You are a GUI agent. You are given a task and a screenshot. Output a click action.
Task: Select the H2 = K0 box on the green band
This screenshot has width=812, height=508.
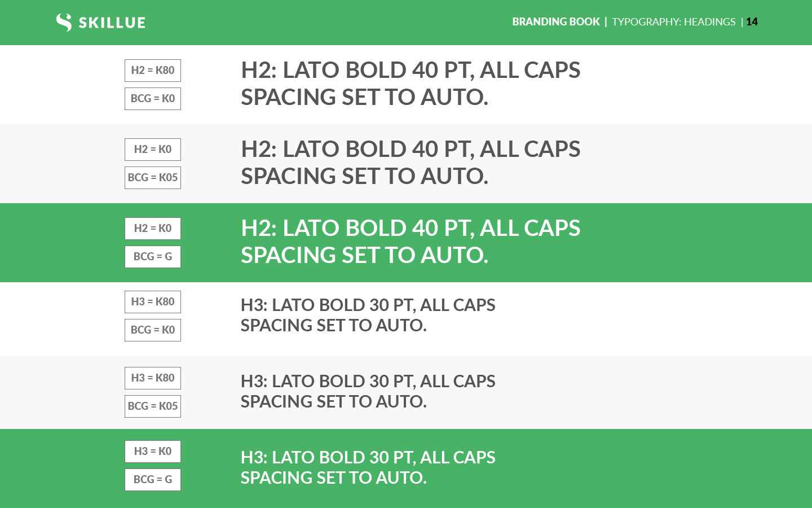coord(153,229)
